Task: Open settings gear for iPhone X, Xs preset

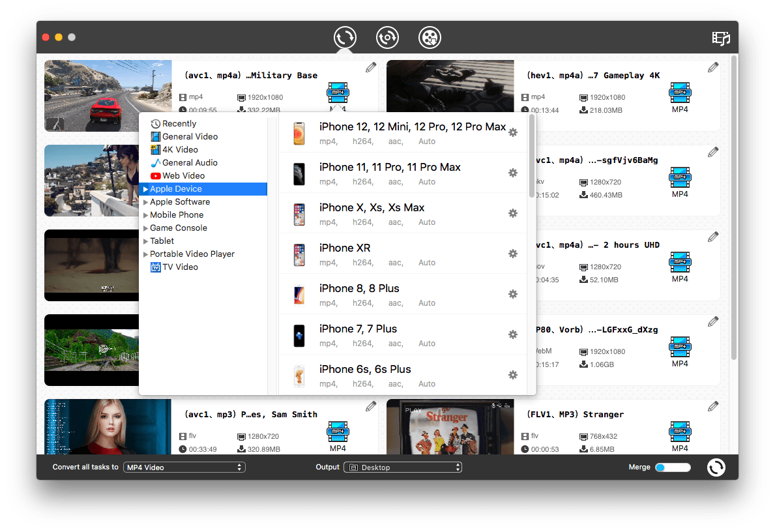Action: click(513, 214)
